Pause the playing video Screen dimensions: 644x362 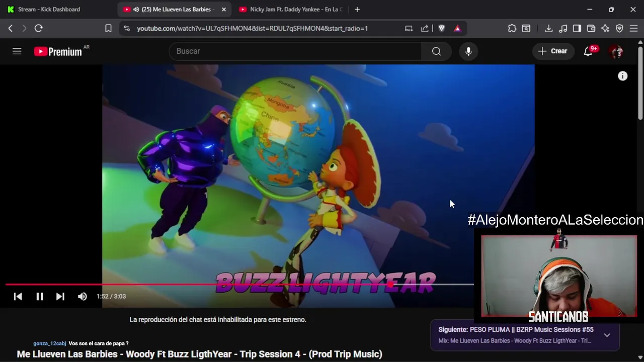(40, 297)
